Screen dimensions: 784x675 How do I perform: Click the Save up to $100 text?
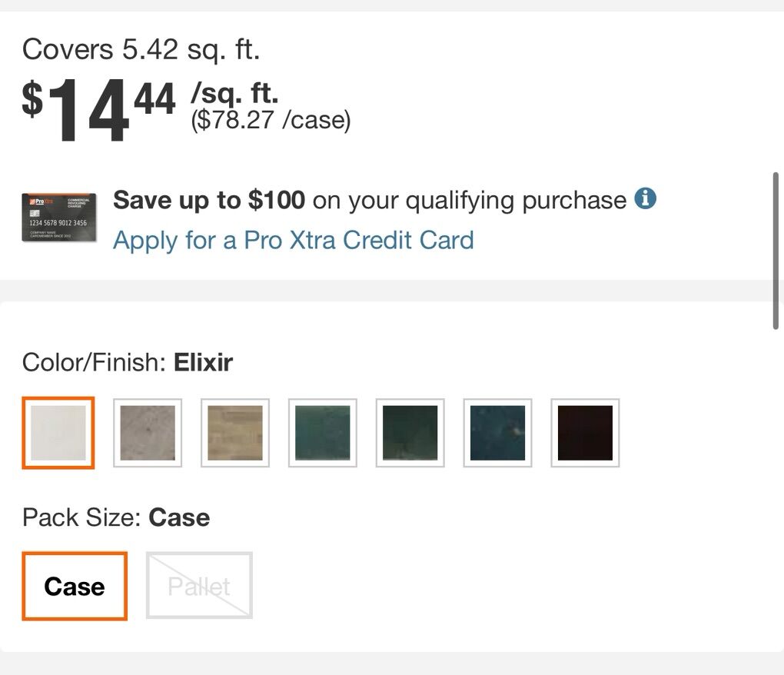pos(209,201)
